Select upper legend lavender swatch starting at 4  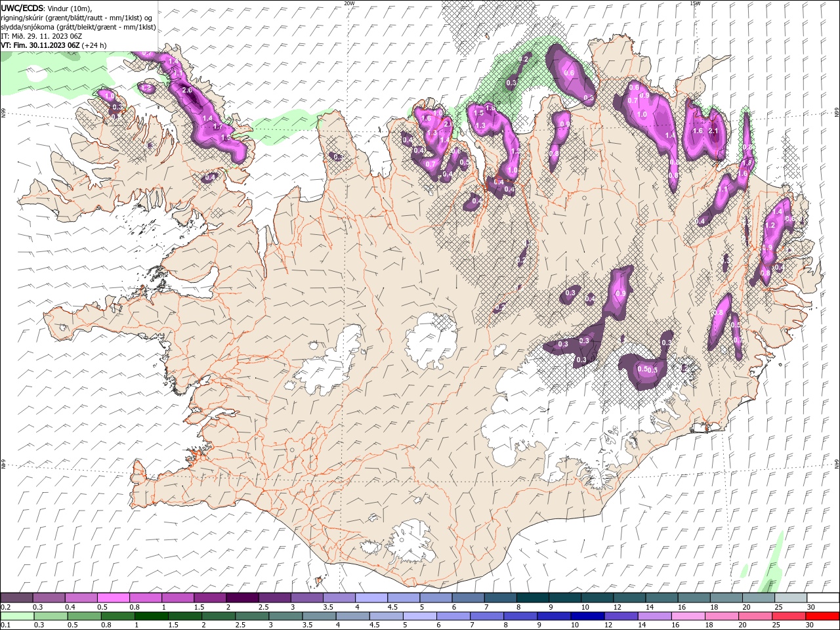371,598
